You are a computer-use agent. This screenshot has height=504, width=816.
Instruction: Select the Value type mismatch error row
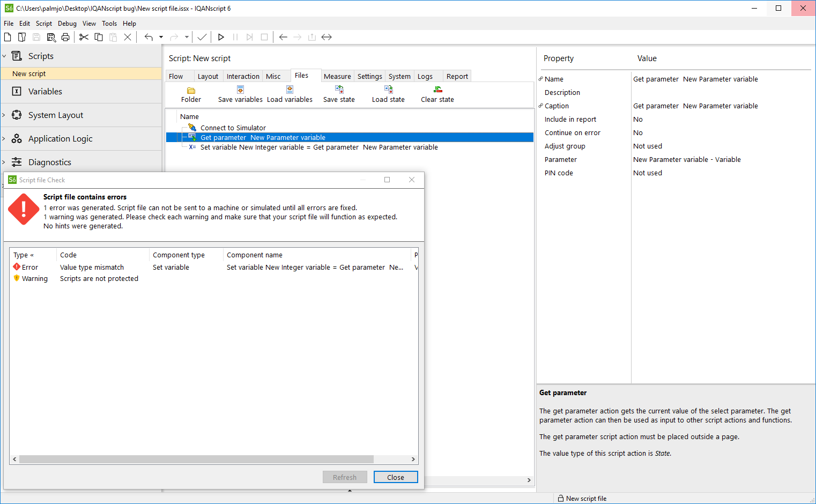214,267
